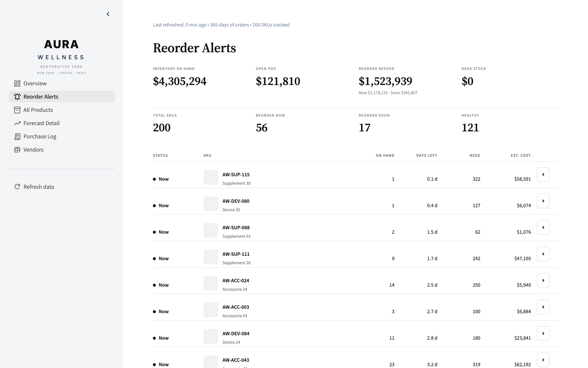Image resolution: width=588 pixels, height=368 pixels.
Task: Click the AW-SUP-111 SKU code
Action: coord(236,254)
